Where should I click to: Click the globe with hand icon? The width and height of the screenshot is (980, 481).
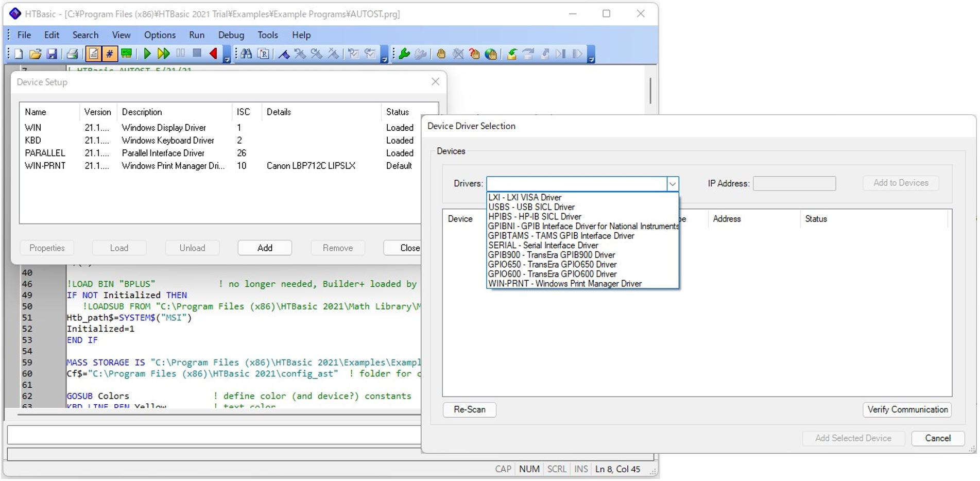coord(491,54)
